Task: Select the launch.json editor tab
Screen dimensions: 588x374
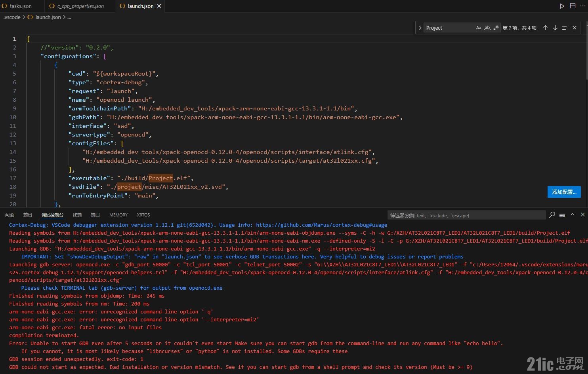Action: point(140,6)
